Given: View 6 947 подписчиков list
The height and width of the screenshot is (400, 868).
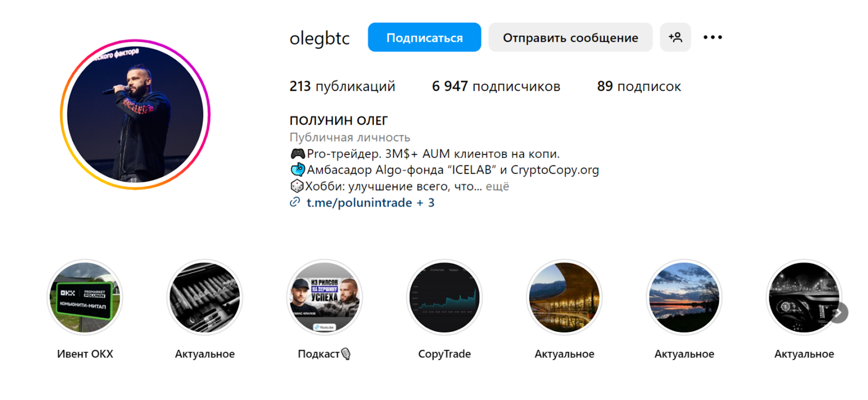Looking at the screenshot, I should (x=496, y=86).
